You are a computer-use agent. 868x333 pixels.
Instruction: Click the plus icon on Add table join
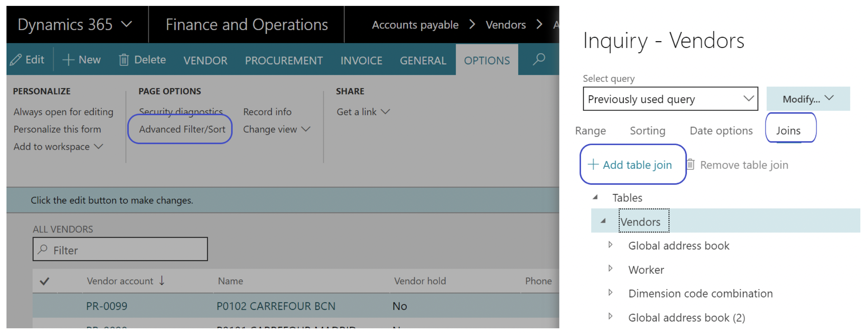pos(593,165)
